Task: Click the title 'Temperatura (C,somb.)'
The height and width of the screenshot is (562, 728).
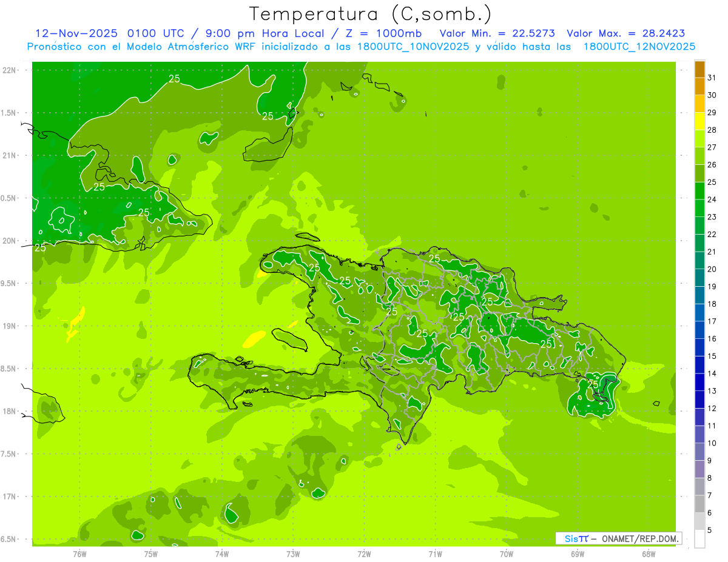Action: (x=371, y=13)
